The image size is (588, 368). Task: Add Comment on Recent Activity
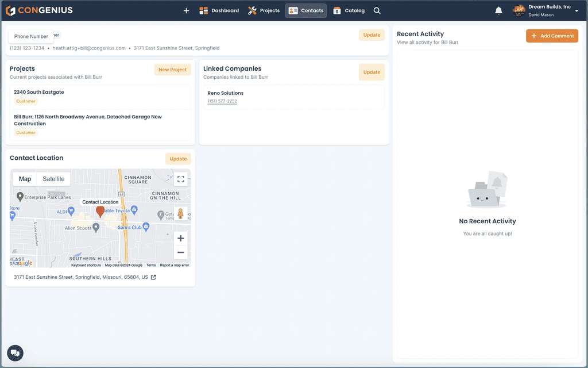(x=552, y=36)
